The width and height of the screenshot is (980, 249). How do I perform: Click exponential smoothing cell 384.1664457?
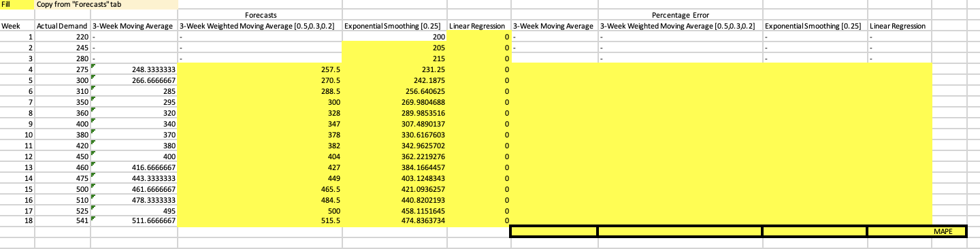pyautogui.click(x=395, y=167)
